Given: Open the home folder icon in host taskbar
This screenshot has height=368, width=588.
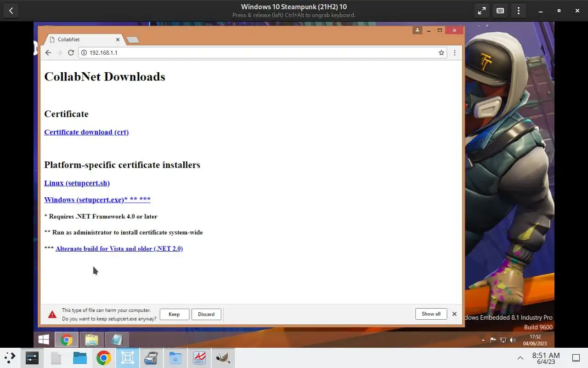Looking at the screenshot, I should [175, 358].
